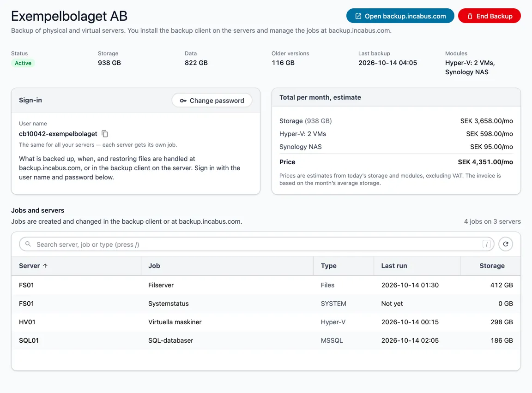
Task: Copy the user name cb10042-exempelbolaget
Action: tap(105, 134)
